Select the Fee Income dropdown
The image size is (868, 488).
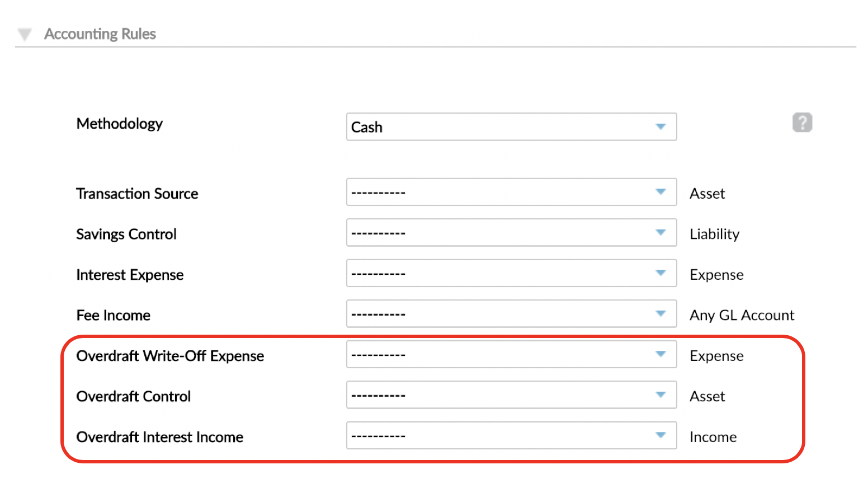511,314
